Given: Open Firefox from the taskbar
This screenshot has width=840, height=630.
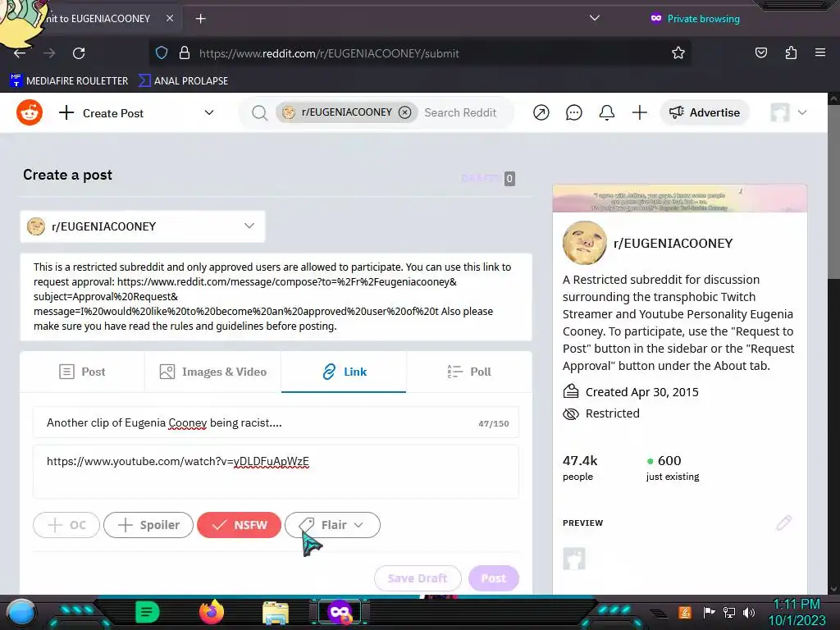Looking at the screenshot, I should pos(211,612).
